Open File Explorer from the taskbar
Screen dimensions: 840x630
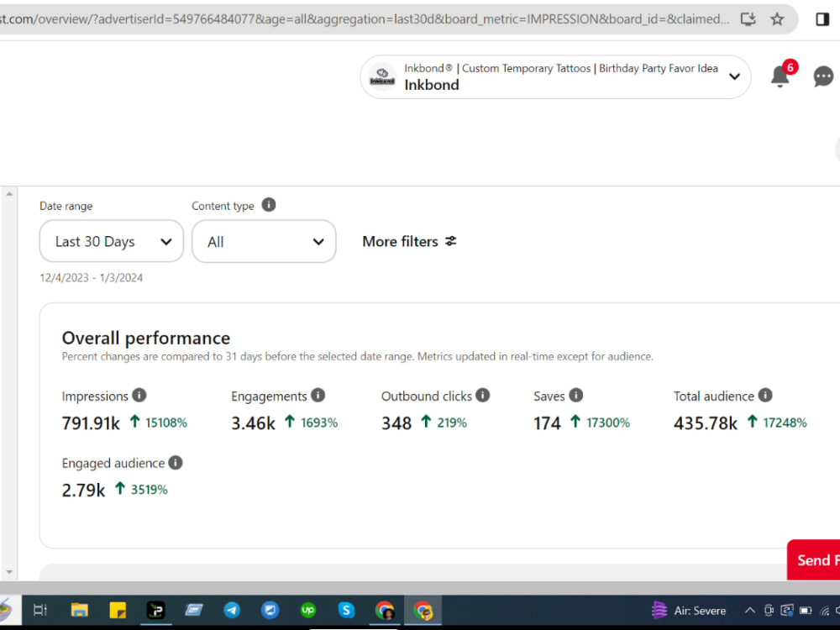pos(79,610)
